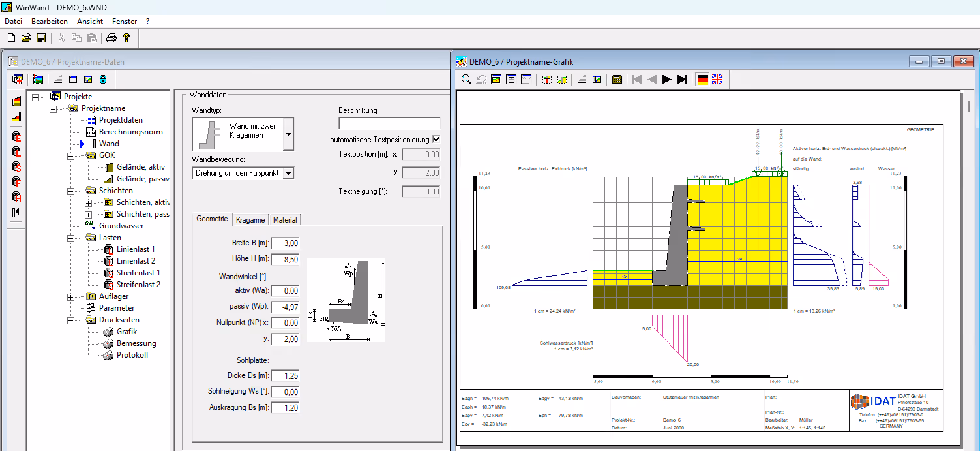This screenshot has width=980, height=451.
Task: Switch to the Kragarme tab
Action: coord(250,220)
